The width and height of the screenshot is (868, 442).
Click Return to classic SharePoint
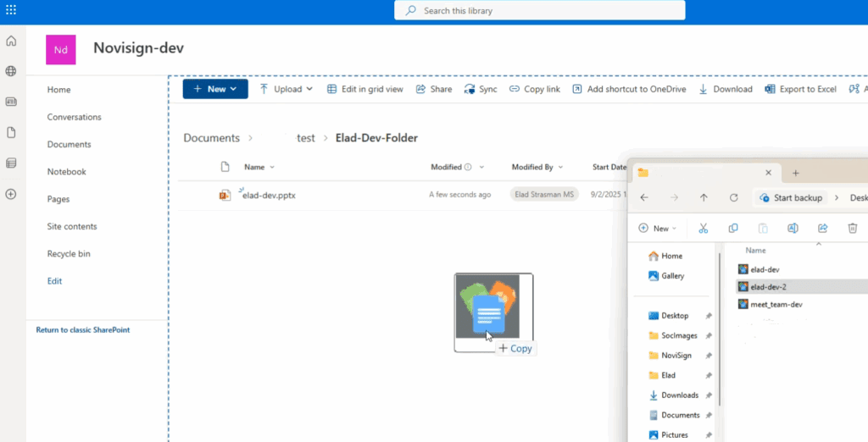tap(83, 330)
